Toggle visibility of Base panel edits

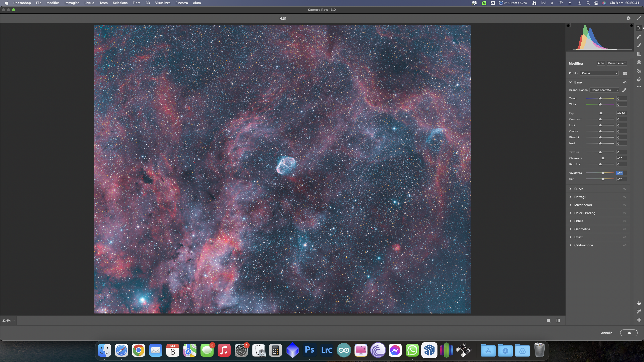coord(625,82)
